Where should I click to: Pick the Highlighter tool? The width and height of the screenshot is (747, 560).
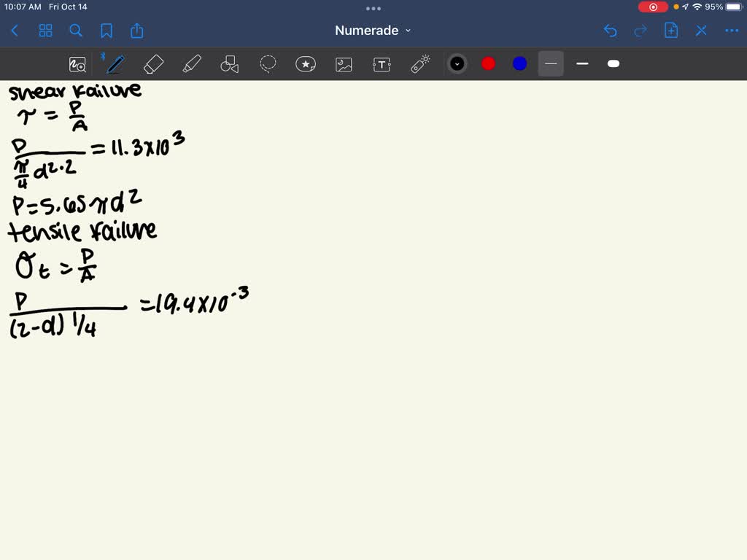[192, 64]
